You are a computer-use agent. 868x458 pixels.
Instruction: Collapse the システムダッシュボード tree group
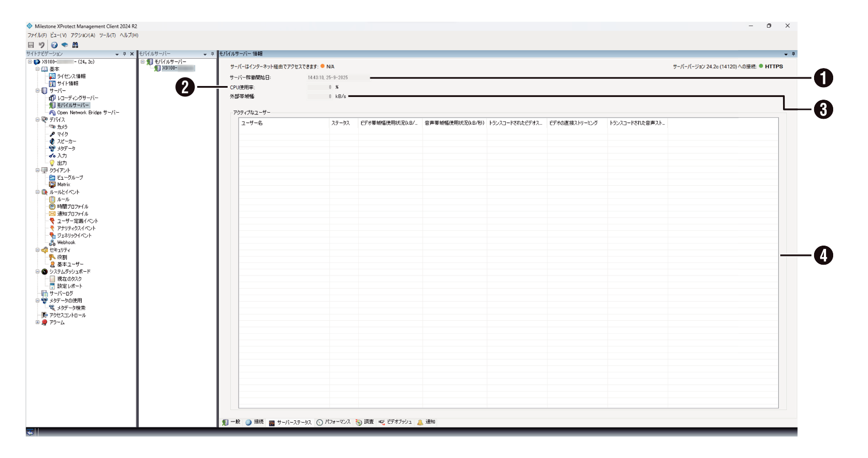pyautogui.click(x=38, y=272)
